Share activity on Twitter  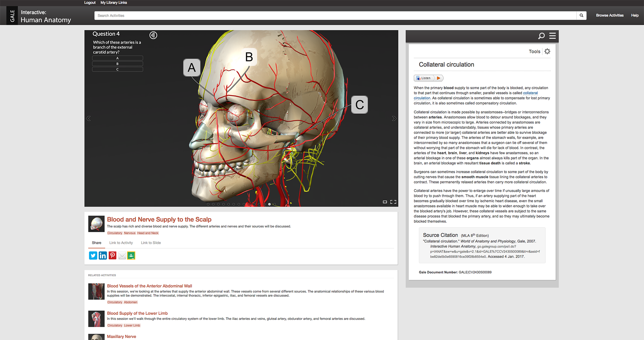click(x=93, y=255)
